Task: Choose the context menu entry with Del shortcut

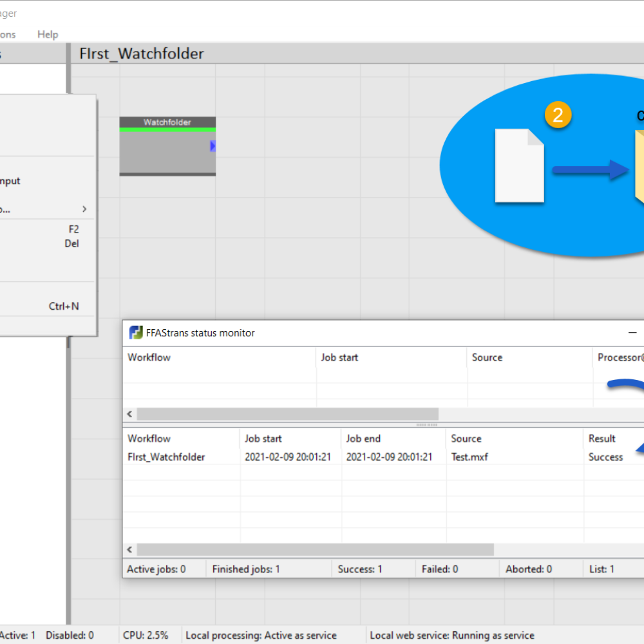Action: coord(47,243)
